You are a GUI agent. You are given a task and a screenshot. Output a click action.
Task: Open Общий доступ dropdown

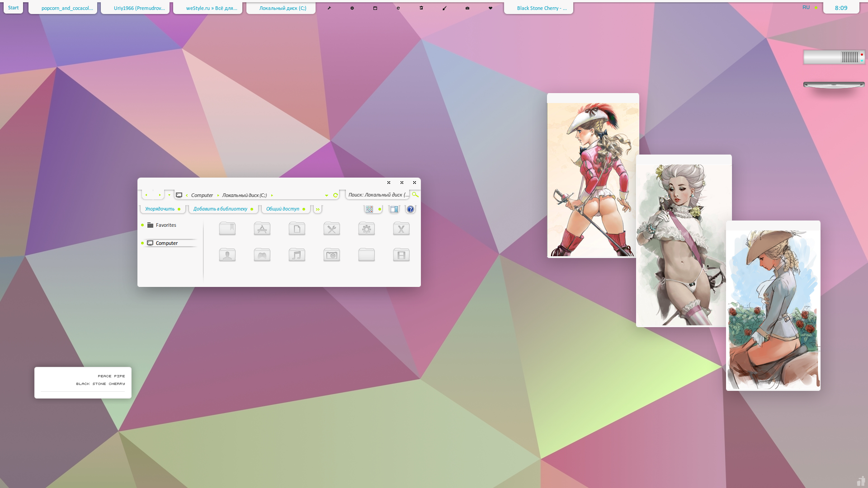pos(286,209)
